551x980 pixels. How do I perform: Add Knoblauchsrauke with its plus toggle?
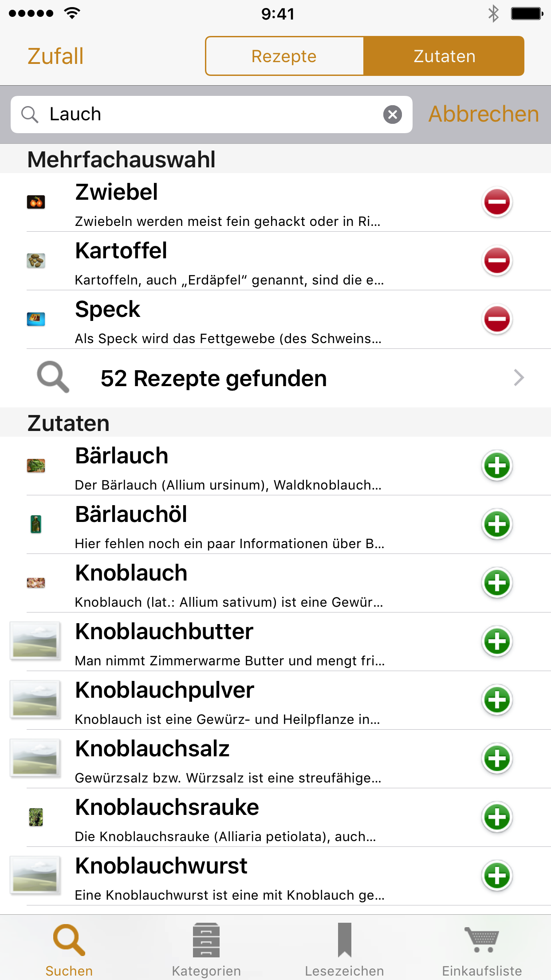(x=497, y=817)
